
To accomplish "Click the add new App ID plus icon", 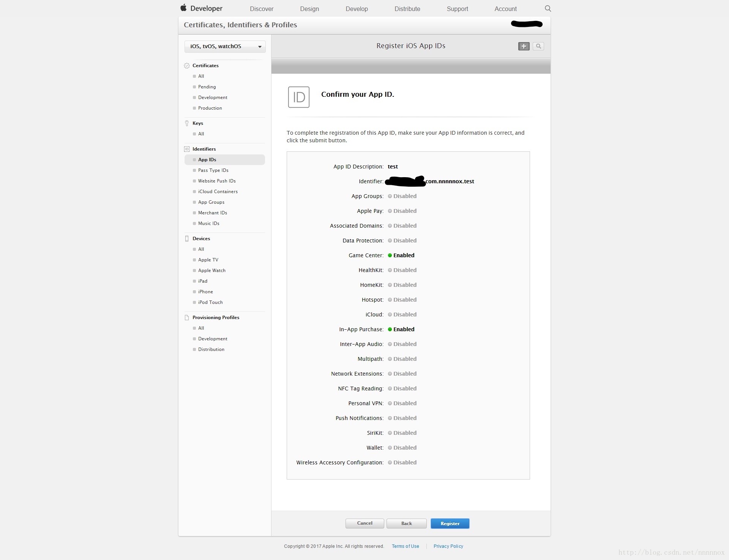I will tap(524, 46).
